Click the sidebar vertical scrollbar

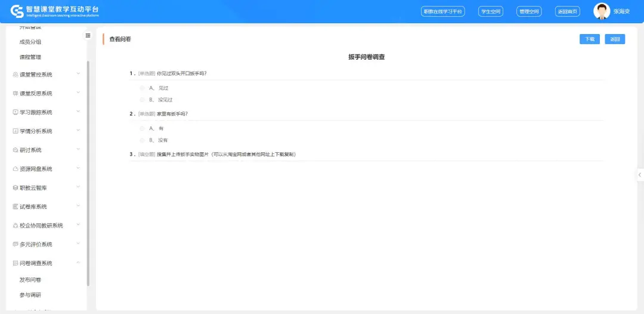coord(88,173)
